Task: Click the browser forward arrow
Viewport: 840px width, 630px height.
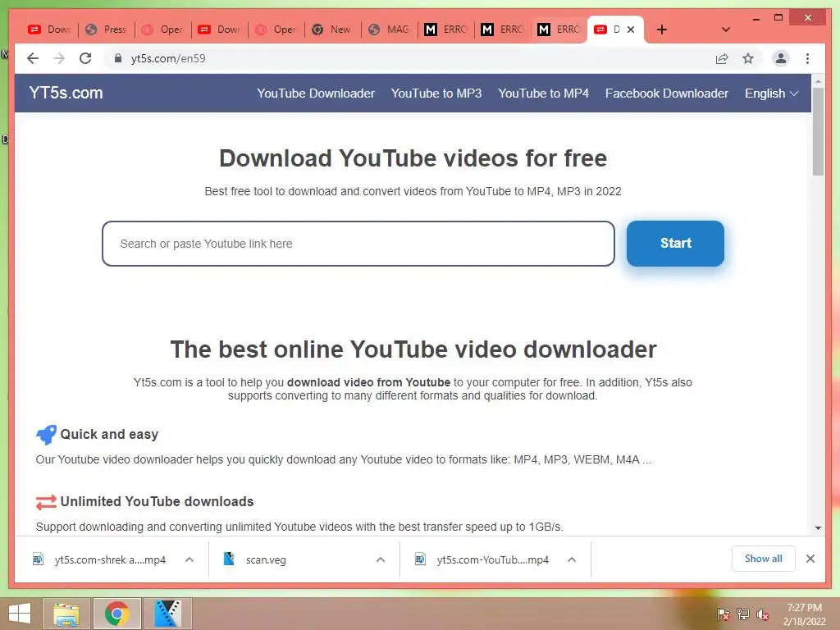Action: (x=59, y=58)
